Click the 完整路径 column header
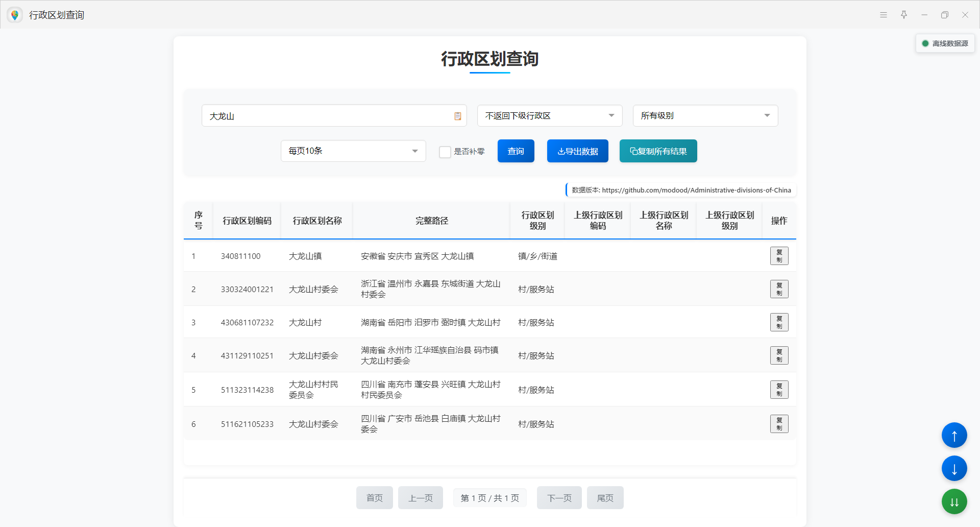 [x=432, y=221]
